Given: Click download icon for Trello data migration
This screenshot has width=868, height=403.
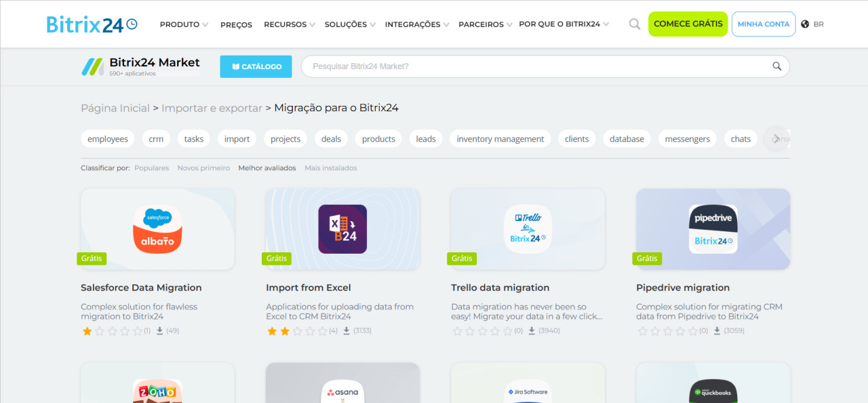Looking at the screenshot, I should (532, 331).
